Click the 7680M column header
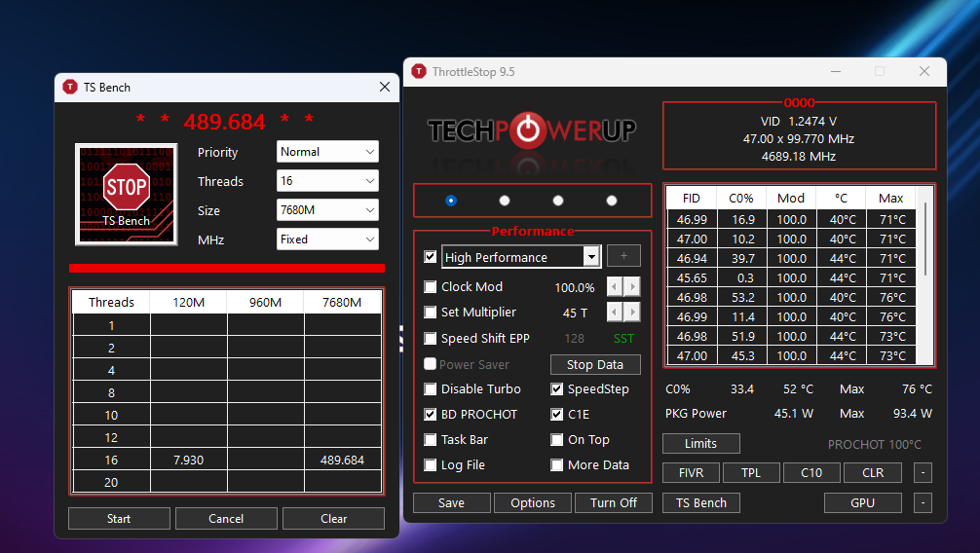The image size is (980, 553). pos(342,303)
